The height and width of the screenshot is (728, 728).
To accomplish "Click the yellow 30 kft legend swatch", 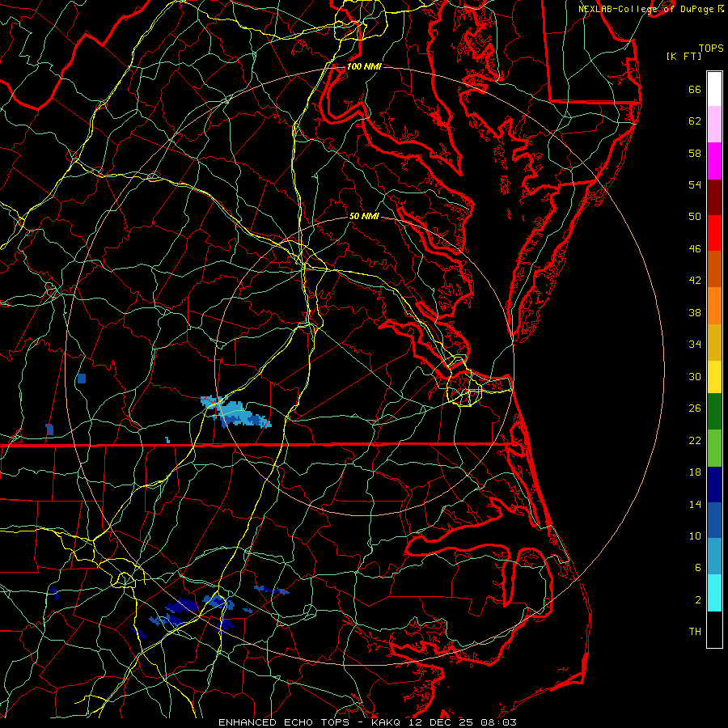I will click(x=714, y=377).
